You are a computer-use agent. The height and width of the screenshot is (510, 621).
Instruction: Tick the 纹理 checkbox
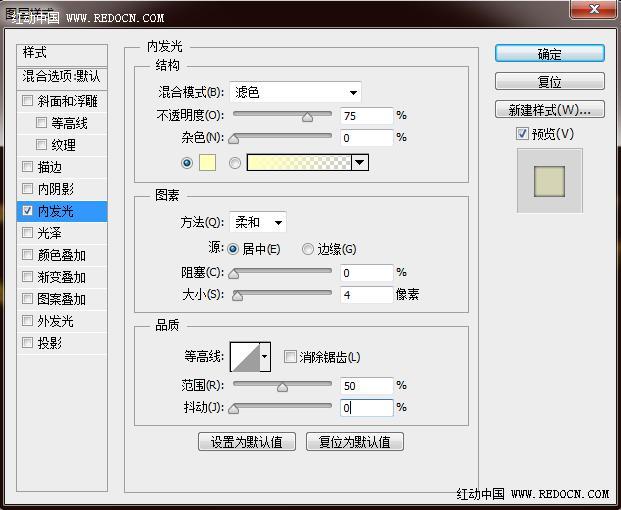click(41, 144)
